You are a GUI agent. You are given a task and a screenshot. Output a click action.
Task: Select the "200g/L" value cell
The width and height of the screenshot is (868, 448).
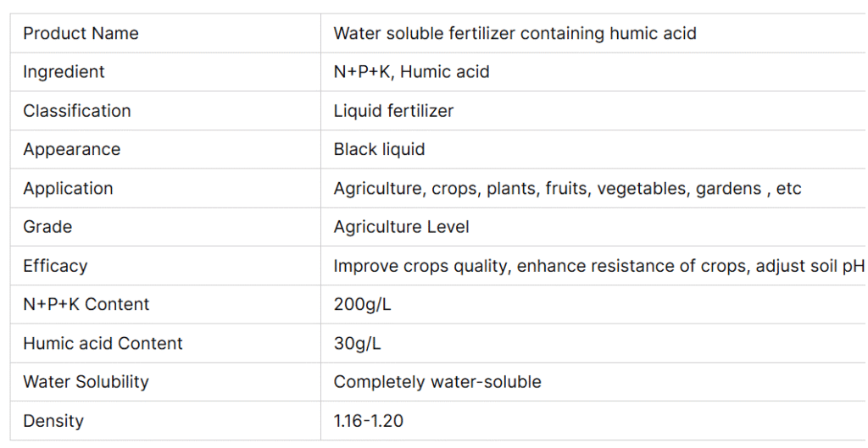click(362, 304)
